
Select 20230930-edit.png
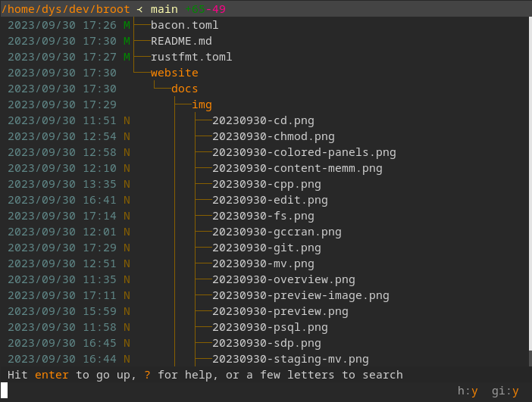pyautogui.click(x=270, y=201)
